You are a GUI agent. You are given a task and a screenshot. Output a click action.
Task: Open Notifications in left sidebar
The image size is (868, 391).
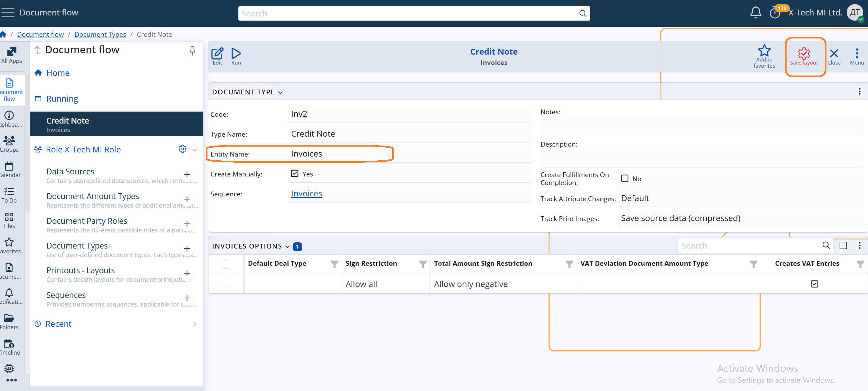pyautogui.click(x=9, y=296)
